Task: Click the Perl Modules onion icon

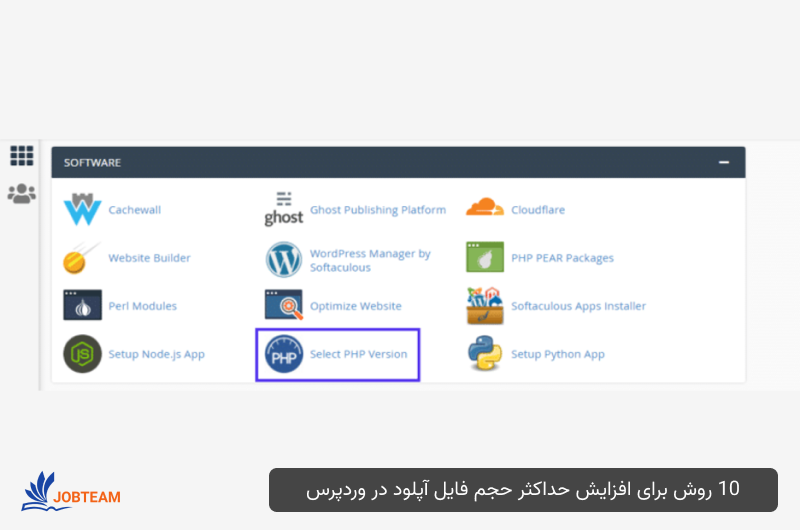Action: (82, 305)
